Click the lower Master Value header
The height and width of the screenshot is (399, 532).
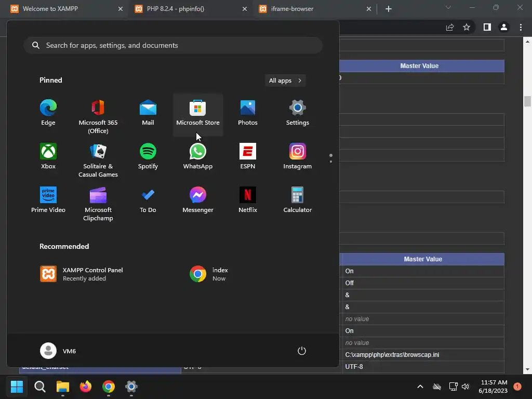423,259
